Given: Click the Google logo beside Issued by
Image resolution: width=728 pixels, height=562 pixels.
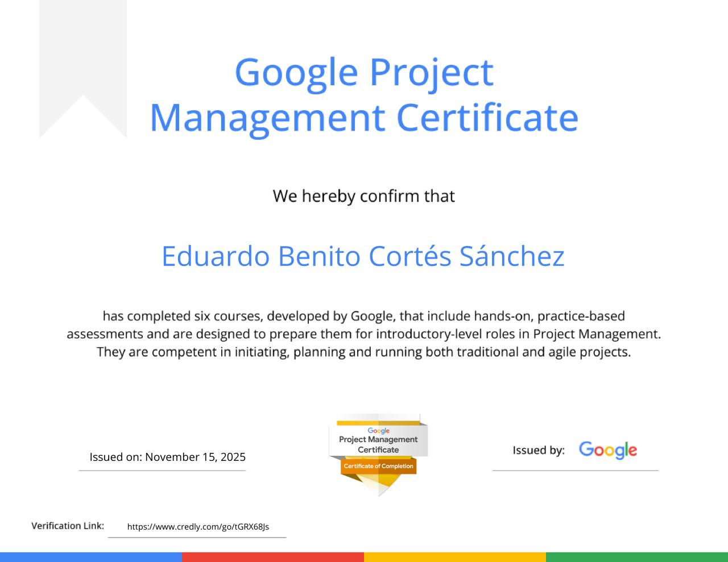Looking at the screenshot, I should pos(608,450).
